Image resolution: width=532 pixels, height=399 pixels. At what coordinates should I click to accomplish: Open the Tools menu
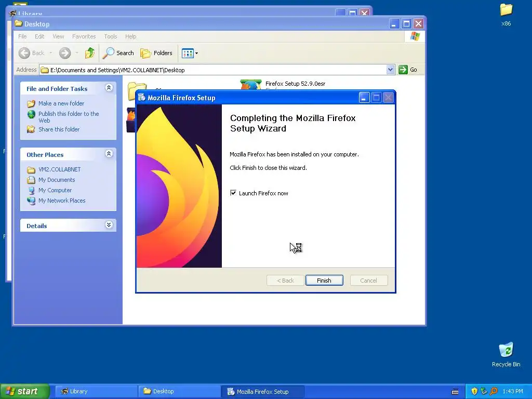point(110,36)
